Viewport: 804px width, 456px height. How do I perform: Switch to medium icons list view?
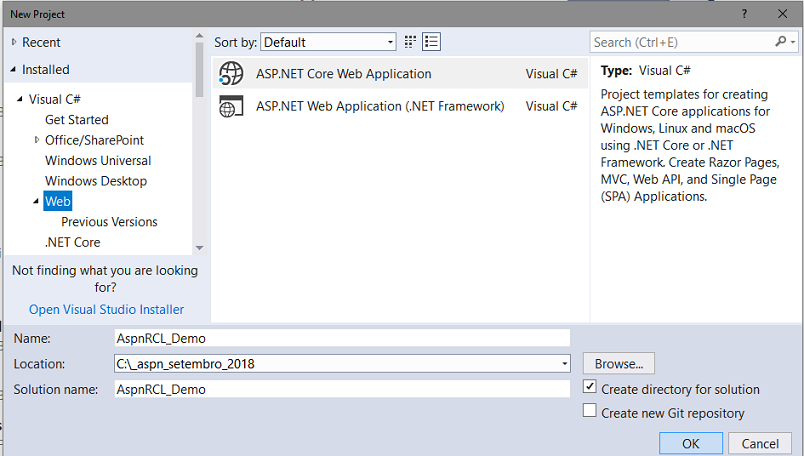point(431,42)
